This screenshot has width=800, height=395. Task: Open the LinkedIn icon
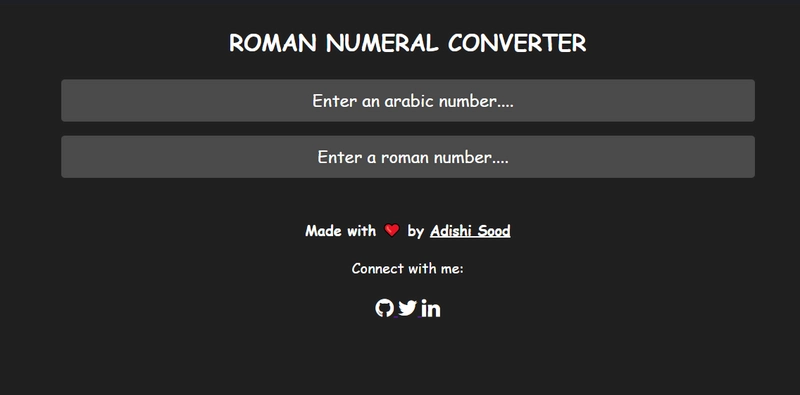pos(431,308)
